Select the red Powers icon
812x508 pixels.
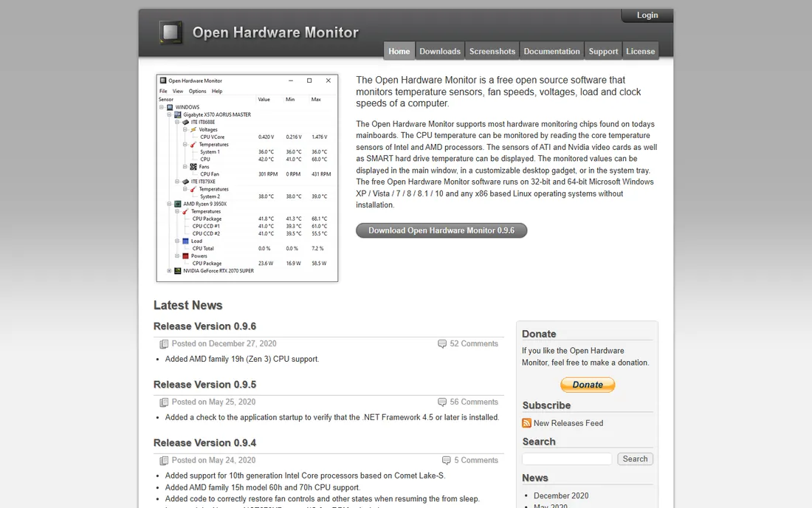point(185,255)
